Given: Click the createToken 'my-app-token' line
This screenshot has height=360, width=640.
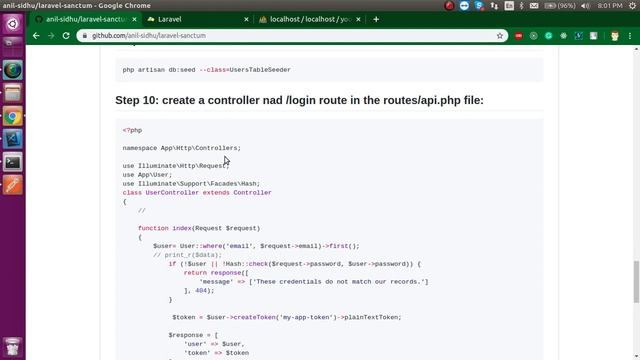Looking at the screenshot, I should pos(287,317).
